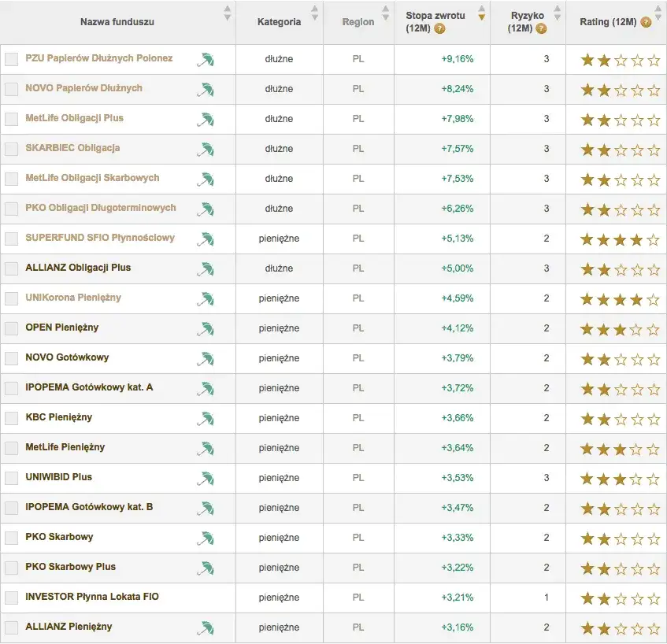Open PKO Skarbowy Plus fund link
The width and height of the screenshot is (667, 644).
(x=71, y=567)
